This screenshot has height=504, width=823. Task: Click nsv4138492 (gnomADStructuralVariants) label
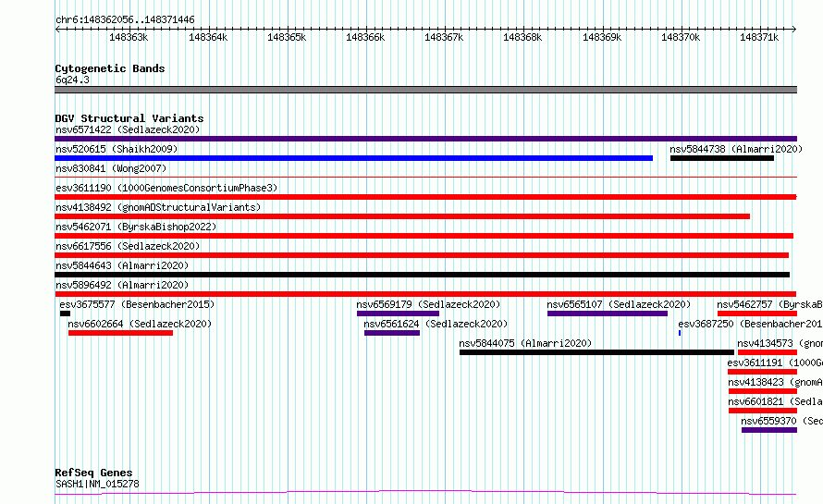(x=158, y=207)
